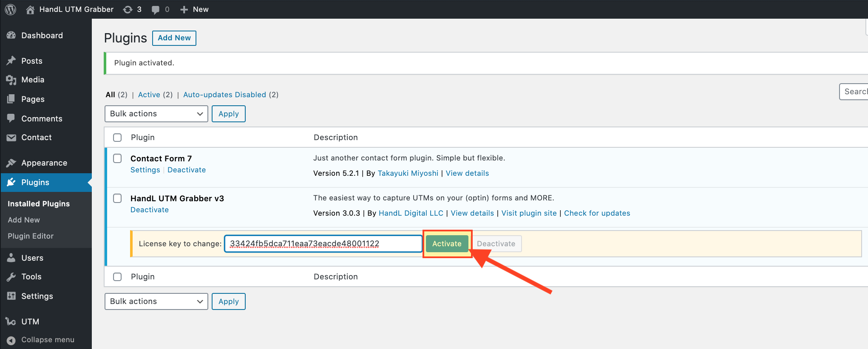Check the Contact Form 7 checkbox
The width and height of the screenshot is (868, 349).
pos(117,158)
